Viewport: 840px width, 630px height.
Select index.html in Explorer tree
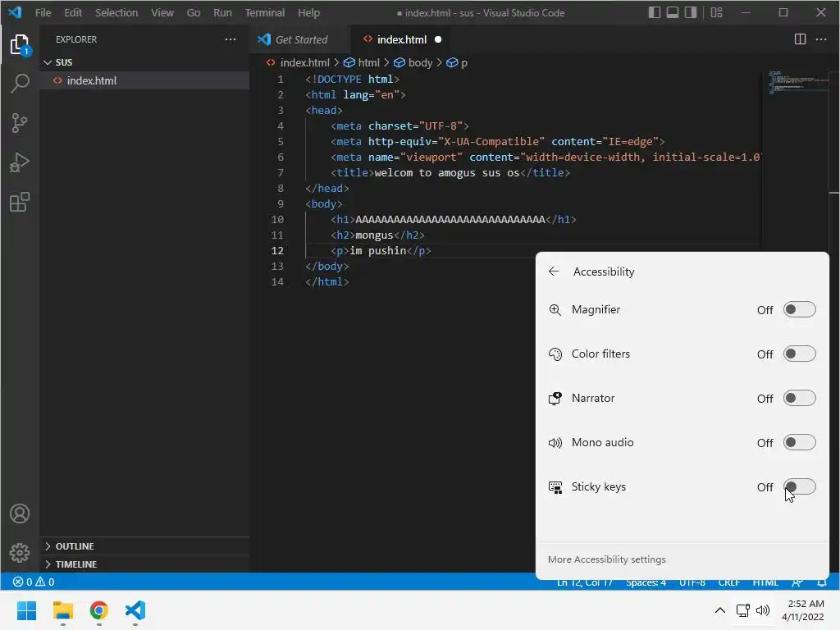point(144,80)
